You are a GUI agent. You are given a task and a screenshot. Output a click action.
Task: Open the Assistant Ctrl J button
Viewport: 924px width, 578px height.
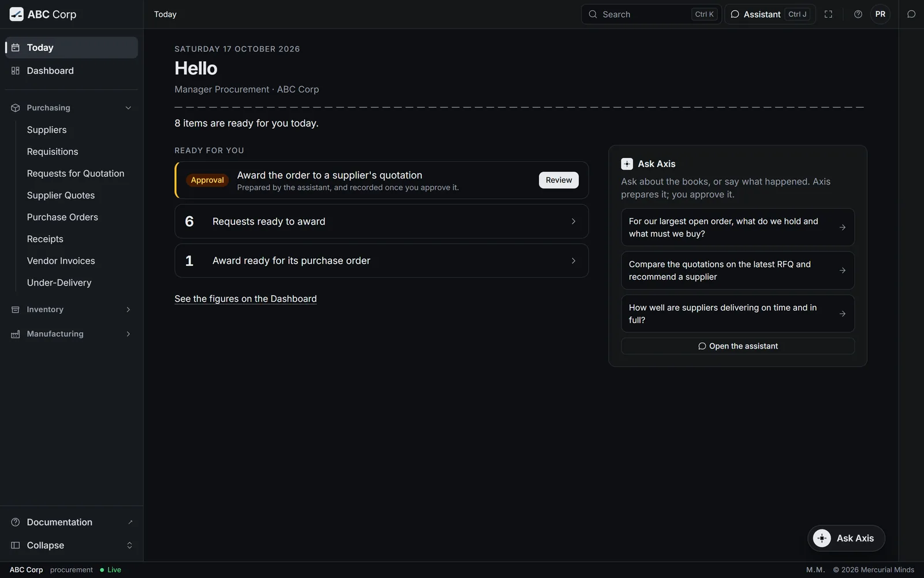770,14
